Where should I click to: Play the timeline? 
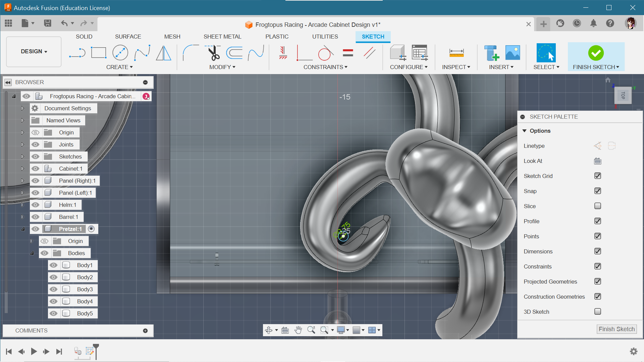tap(34, 351)
